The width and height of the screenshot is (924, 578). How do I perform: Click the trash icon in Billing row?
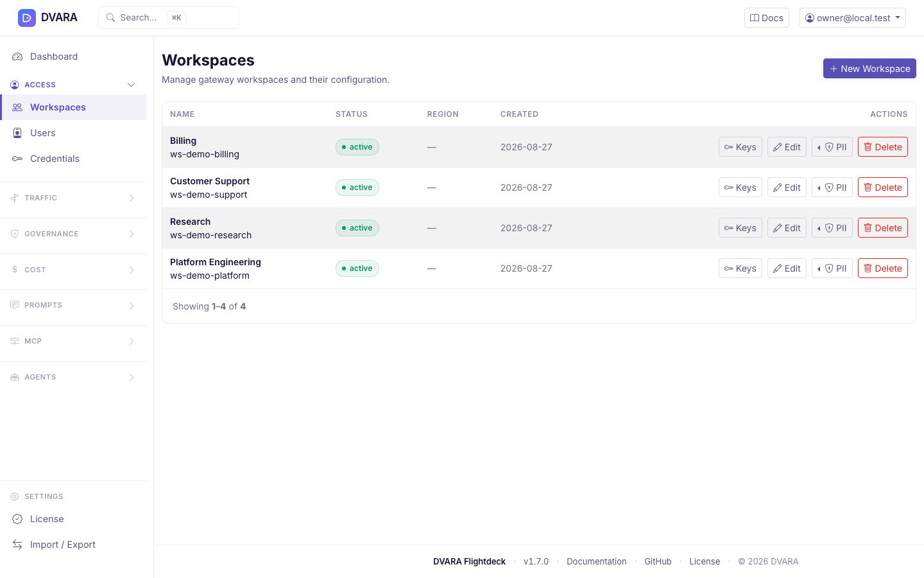pos(868,147)
